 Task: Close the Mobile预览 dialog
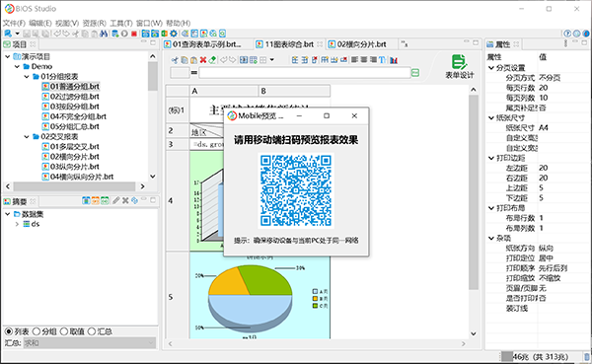point(354,116)
